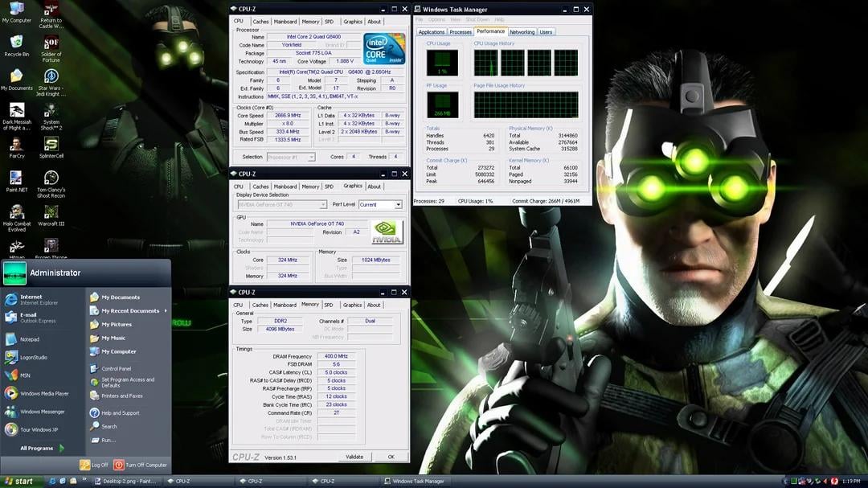Switch to the Processes tab in Task Manager
The image size is (868, 488).
[x=460, y=32]
